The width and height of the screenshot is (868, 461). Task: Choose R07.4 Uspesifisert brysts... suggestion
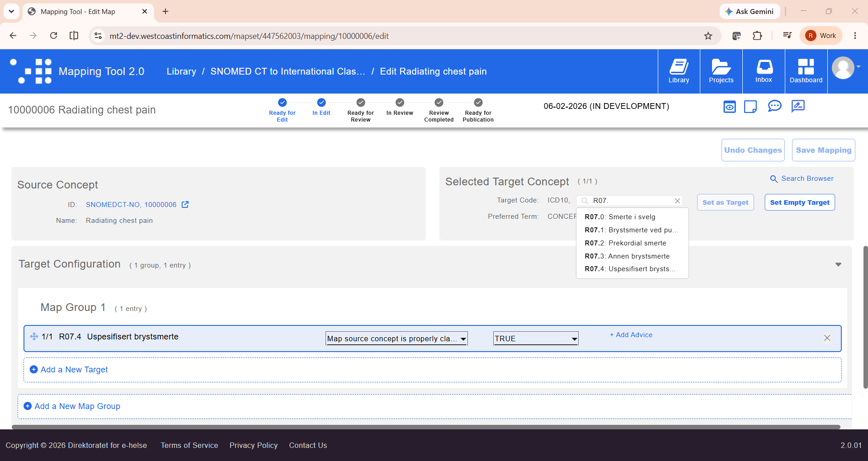tap(632, 269)
